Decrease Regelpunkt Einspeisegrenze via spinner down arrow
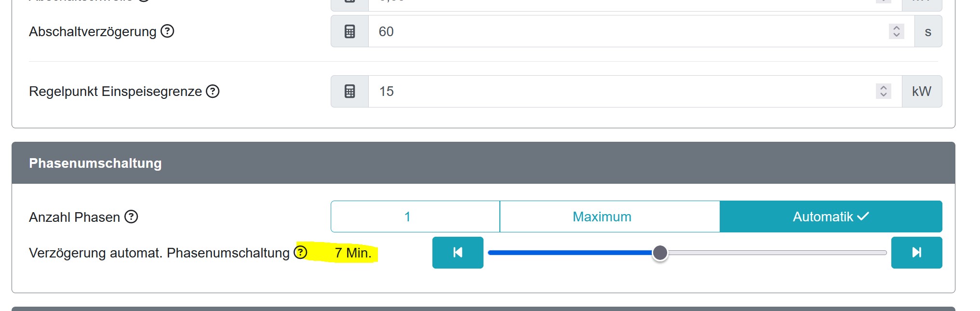Viewport: 980px width, 311px height. click(x=884, y=95)
